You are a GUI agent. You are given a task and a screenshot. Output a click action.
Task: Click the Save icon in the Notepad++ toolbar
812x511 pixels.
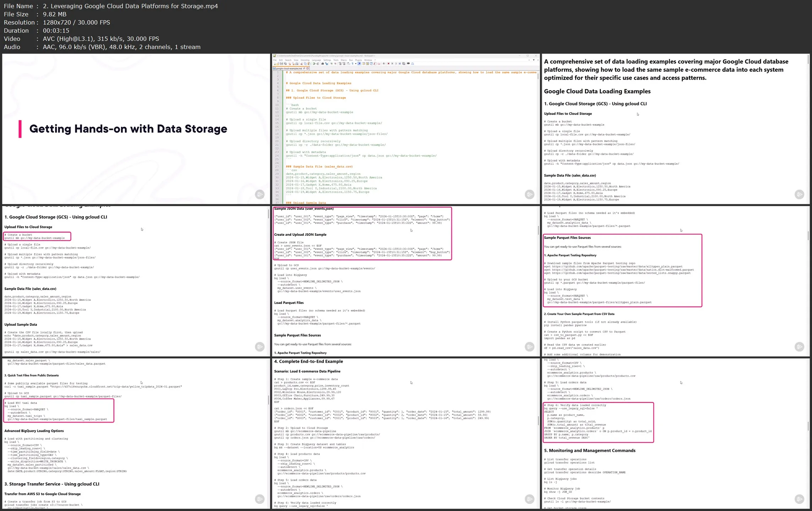(x=282, y=64)
